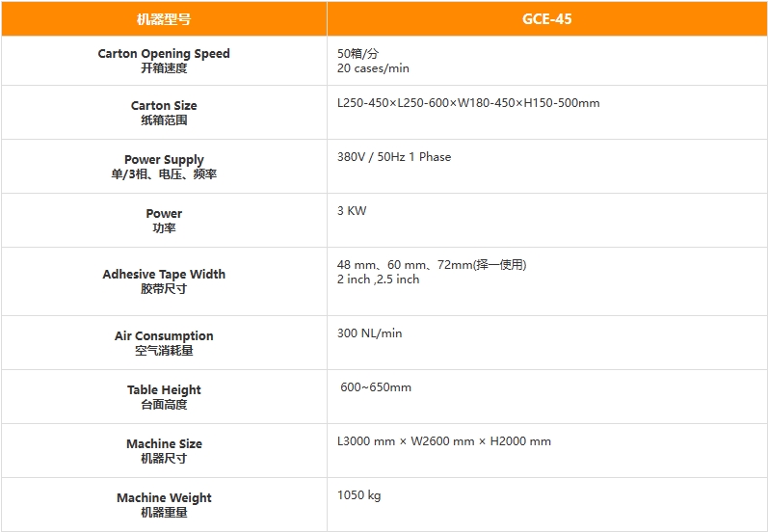Select the Carton Opening Speed label
Screen dimensions: 768x532
[x=164, y=54]
